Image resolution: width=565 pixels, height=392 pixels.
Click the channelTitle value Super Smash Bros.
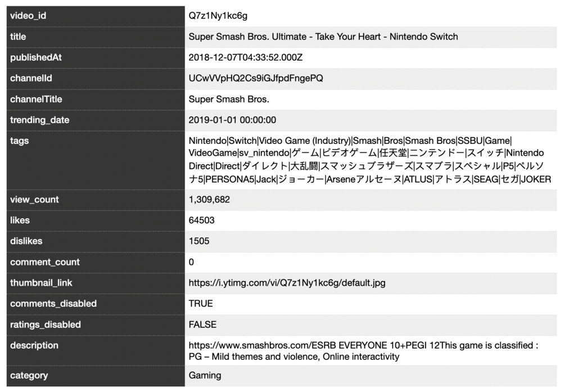pos(229,99)
